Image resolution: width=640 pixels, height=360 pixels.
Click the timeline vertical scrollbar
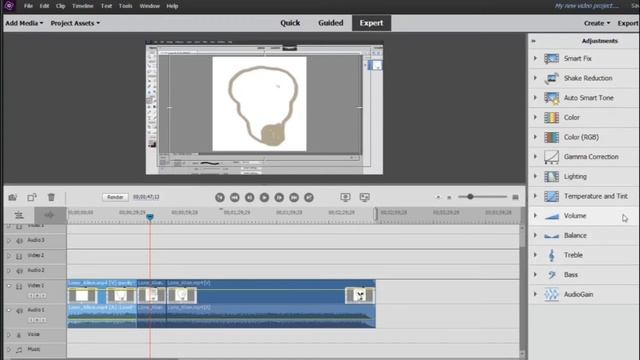pos(522,291)
